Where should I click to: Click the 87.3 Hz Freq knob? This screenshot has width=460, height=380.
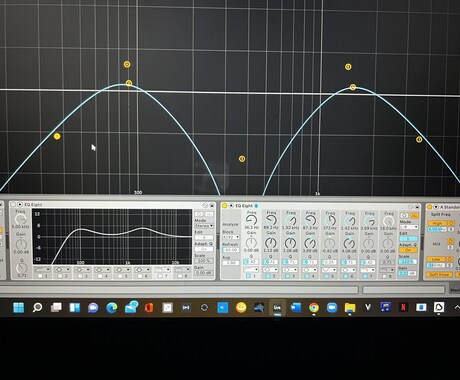[310, 220]
